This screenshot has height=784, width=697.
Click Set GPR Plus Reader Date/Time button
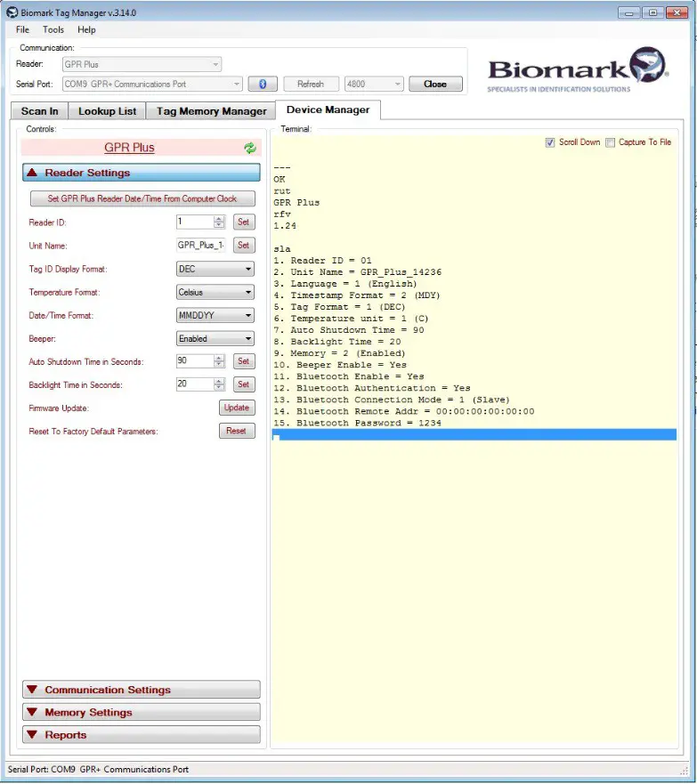coord(142,198)
